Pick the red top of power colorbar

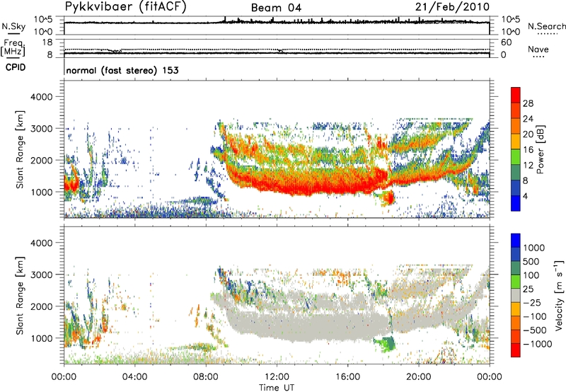tap(516, 95)
